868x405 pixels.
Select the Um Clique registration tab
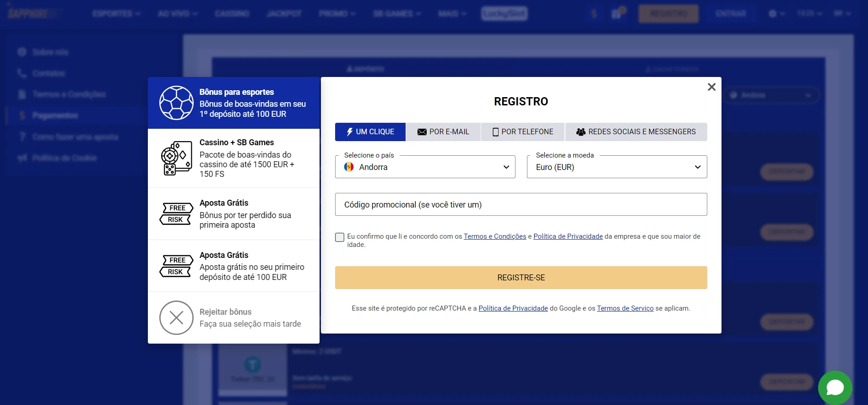[370, 132]
